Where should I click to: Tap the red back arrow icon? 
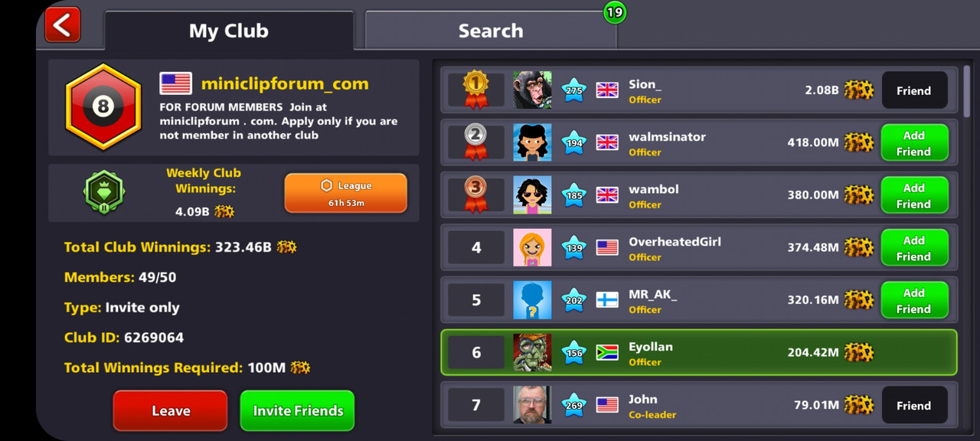click(63, 24)
